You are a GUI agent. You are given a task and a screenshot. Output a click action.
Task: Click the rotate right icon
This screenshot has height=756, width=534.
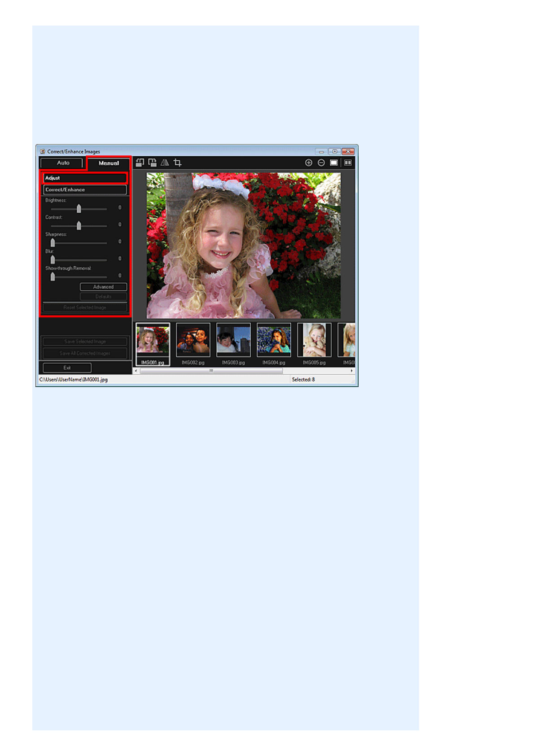coord(153,163)
